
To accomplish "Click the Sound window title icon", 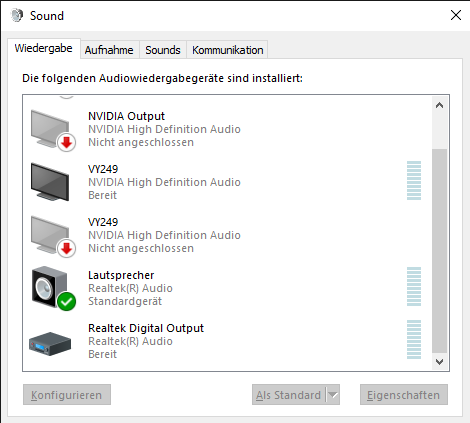I will point(17,15).
